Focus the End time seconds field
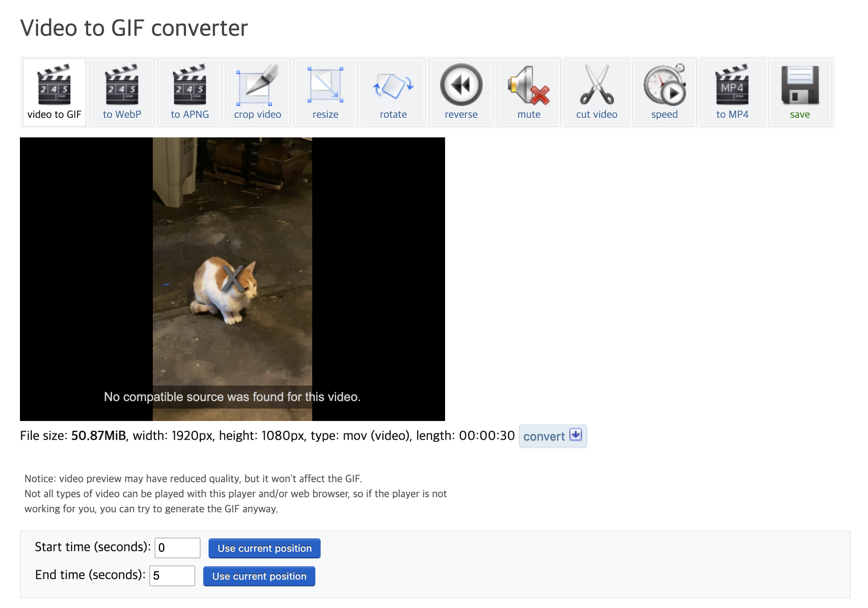Image resolution: width=868 pixels, height=608 pixels. point(172,576)
